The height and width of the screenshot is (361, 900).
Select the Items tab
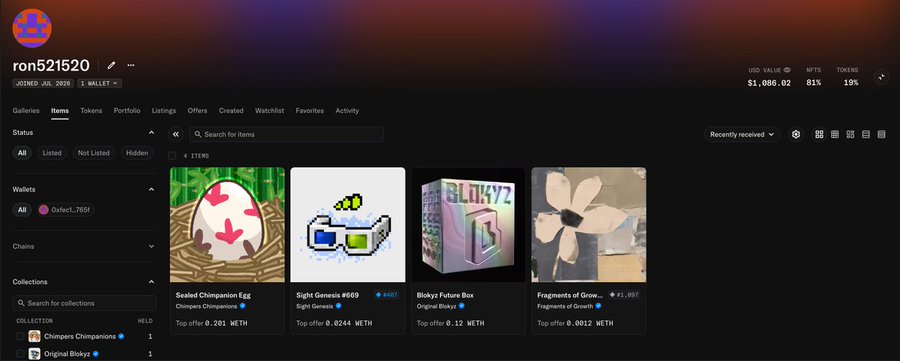point(60,111)
